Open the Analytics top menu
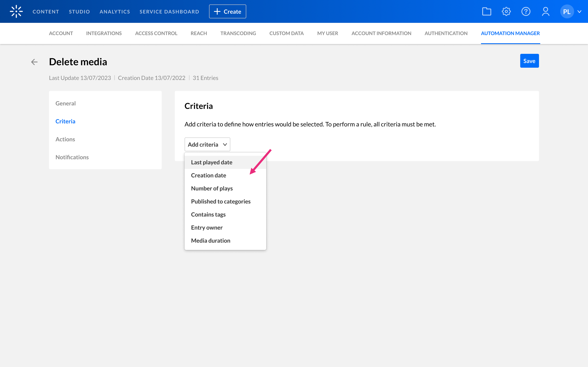 click(115, 11)
